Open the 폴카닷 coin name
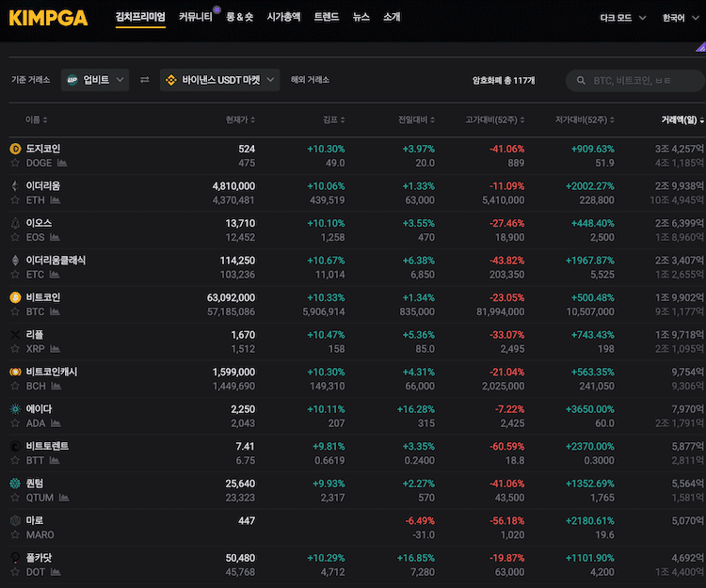The width and height of the screenshot is (706, 588). pos(39,558)
